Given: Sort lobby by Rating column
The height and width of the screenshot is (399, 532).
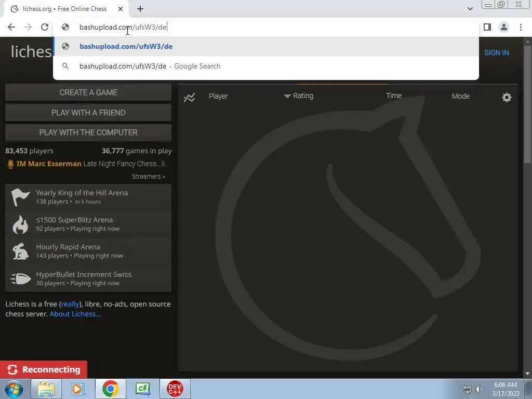Looking at the screenshot, I should tap(299, 96).
